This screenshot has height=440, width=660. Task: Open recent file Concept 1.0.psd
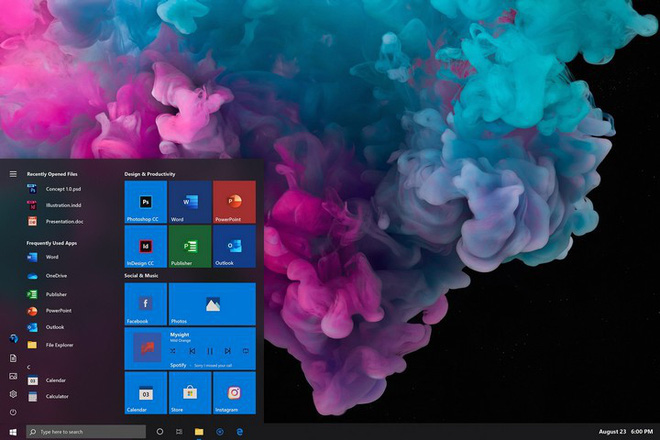click(55, 189)
